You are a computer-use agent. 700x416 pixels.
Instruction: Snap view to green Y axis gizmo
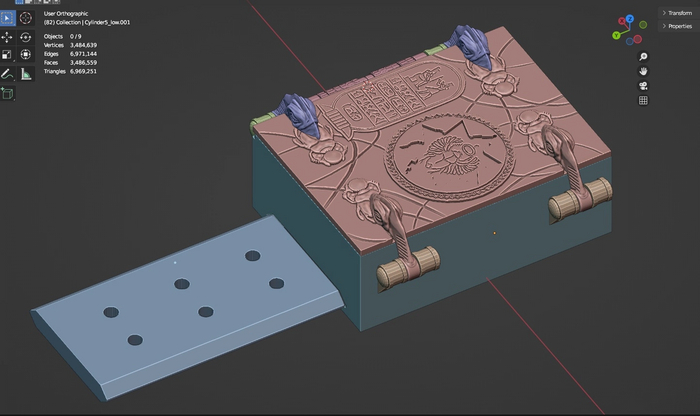(x=617, y=35)
